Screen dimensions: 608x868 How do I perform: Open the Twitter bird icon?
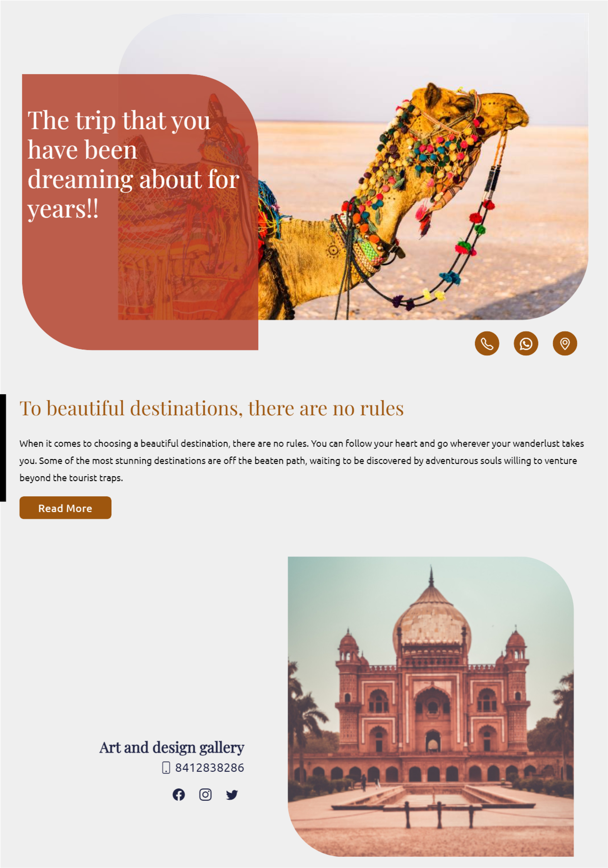tap(232, 795)
